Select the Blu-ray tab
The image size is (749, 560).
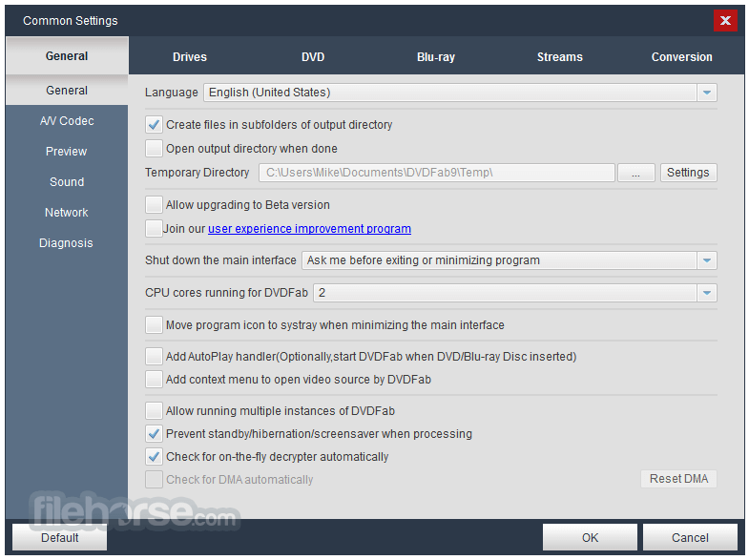pos(436,57)
